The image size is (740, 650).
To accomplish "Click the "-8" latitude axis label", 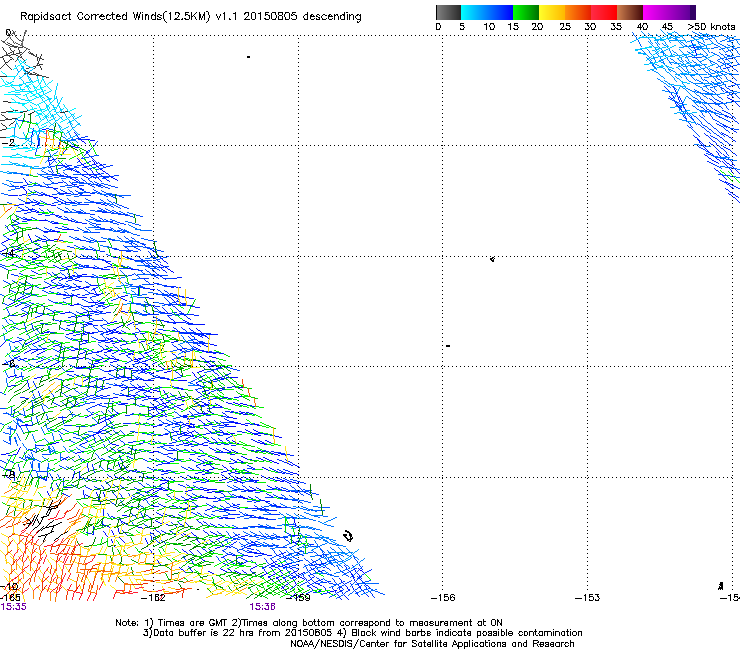I will point(9,475).
